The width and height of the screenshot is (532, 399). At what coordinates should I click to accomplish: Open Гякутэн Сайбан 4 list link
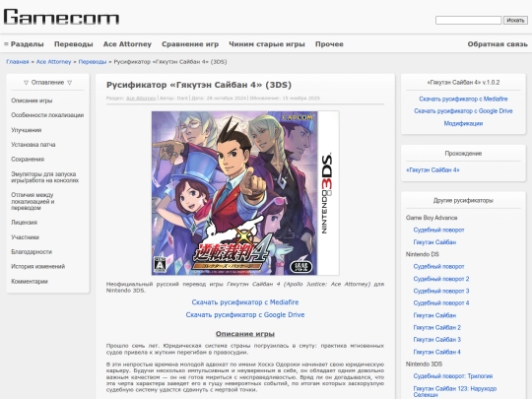(x=437, y=352)
